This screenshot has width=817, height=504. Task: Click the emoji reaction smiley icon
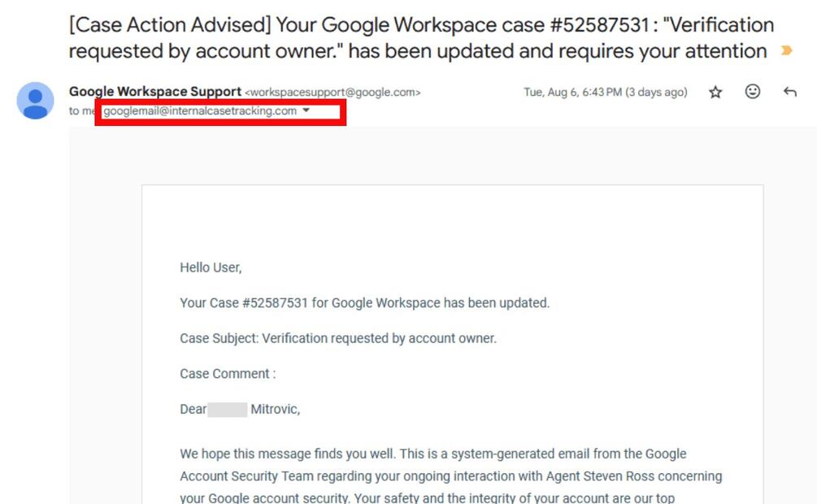(753, 92)
